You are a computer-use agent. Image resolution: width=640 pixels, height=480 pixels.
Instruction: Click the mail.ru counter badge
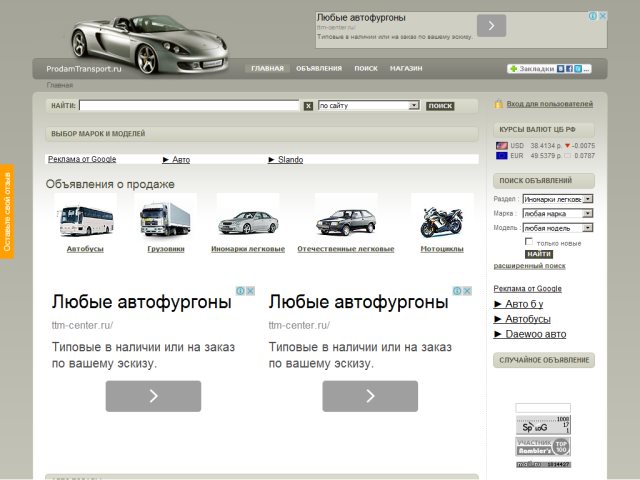[x=543, y=464]
